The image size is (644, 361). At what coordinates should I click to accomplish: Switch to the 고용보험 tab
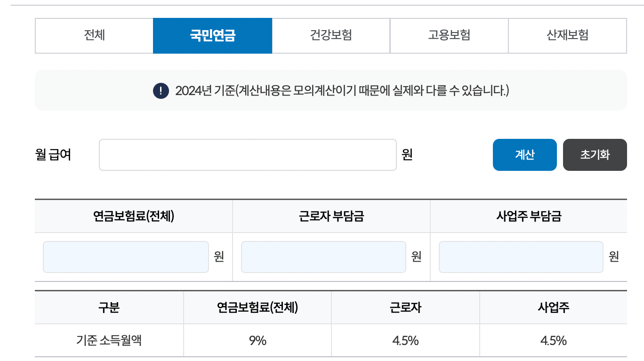(449, 35)
